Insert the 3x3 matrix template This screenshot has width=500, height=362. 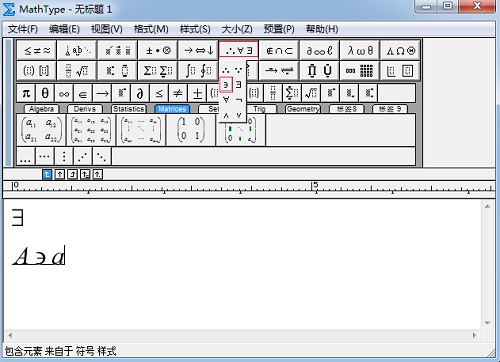pyautogui.click(x=91, y=130)
